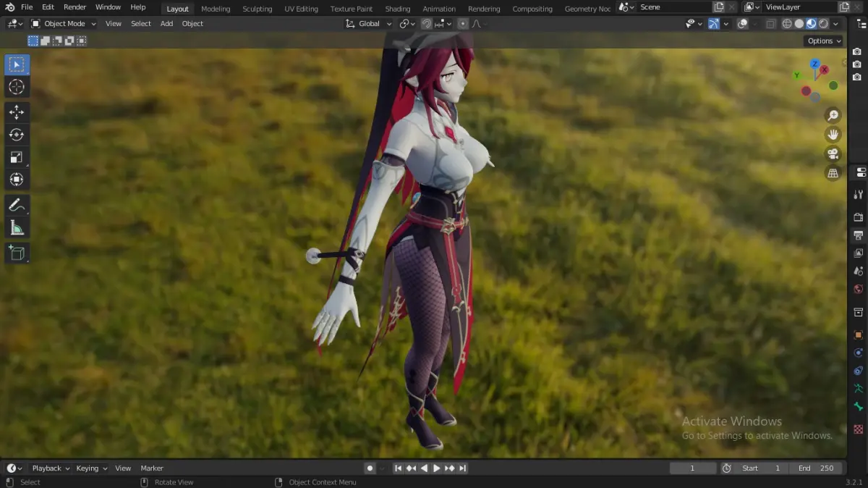Switch to rendered viewport shading
868x488 pixels.
[823, 23]
